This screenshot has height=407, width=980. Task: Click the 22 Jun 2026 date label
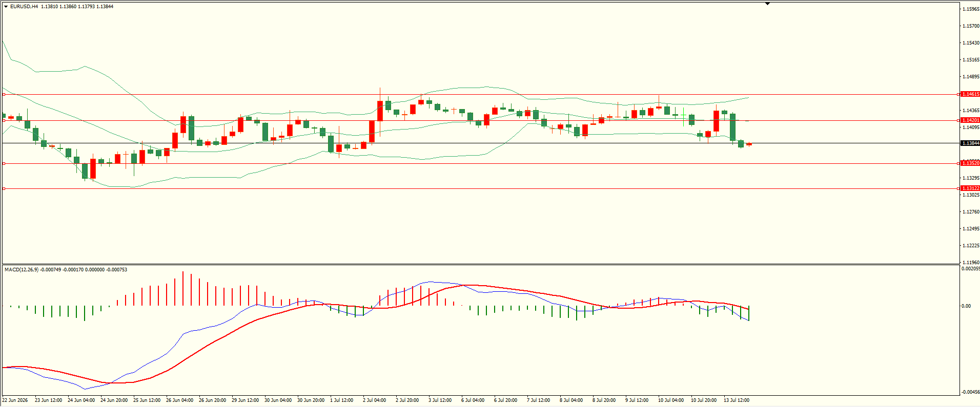(15, 400)
